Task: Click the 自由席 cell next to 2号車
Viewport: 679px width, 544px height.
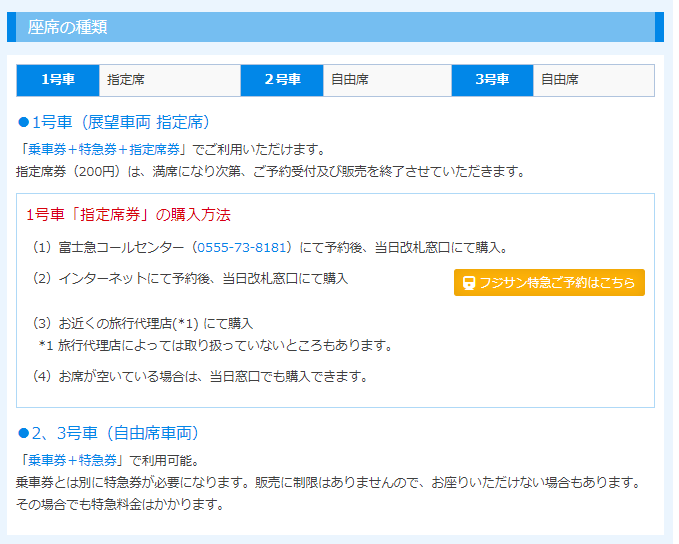Action: click(387, 80)
